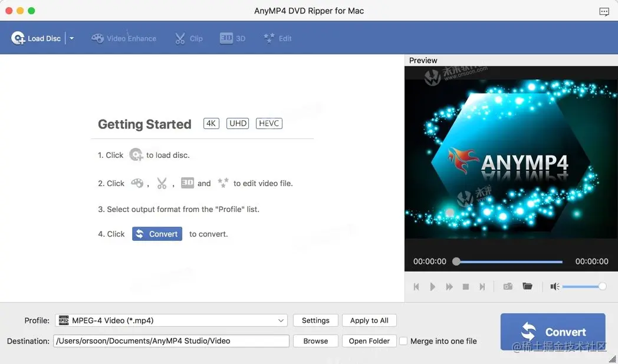Click the UHD badge
Viewport: 618px width, 364px height.
238,123
